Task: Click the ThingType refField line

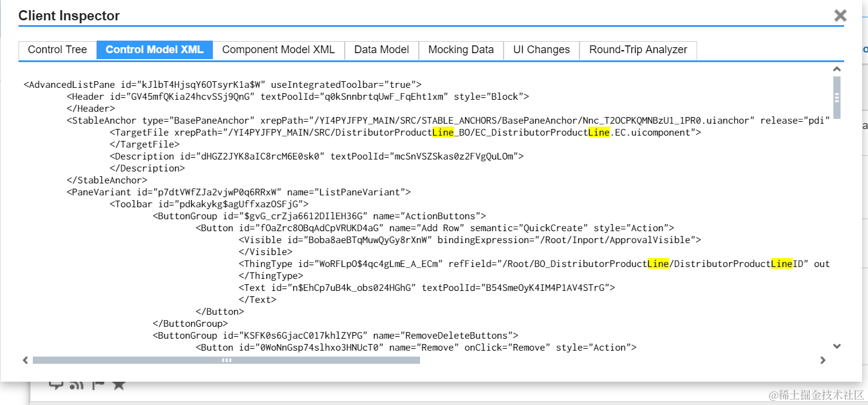Action: click(535, 264)
